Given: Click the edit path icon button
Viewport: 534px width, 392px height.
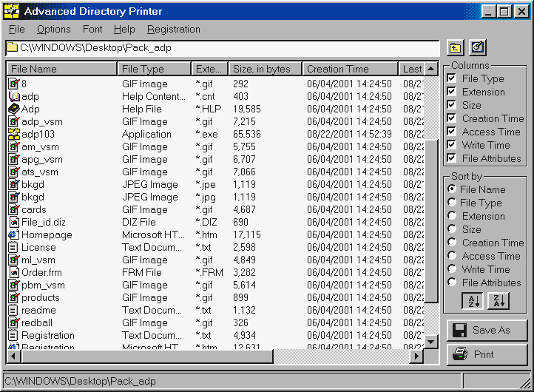Looking at the screenshot, I should tap(478, 48).
